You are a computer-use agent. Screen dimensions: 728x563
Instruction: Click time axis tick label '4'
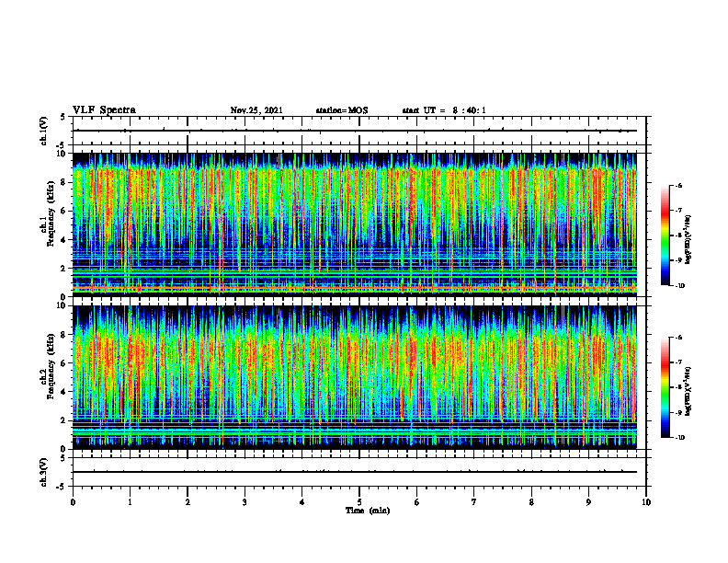pos(302,502)
